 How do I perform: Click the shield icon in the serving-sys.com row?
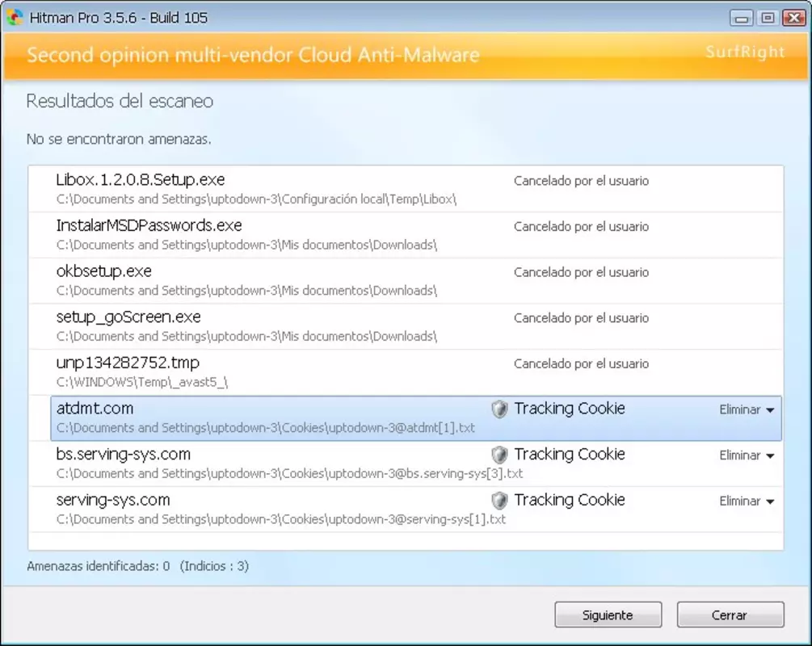click(499, 500)
